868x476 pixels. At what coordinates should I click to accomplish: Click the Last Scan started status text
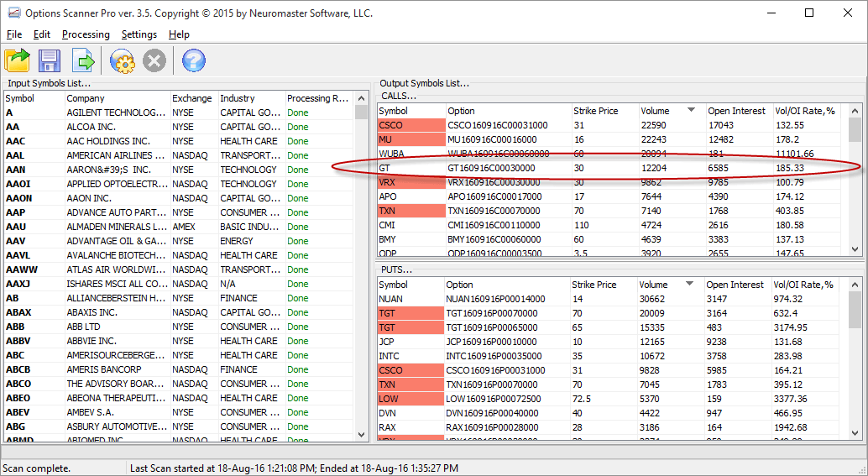click(x=294, y=468)
